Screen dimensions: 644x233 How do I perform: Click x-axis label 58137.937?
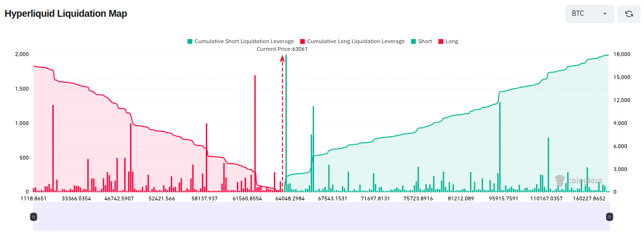pos(204,198)
